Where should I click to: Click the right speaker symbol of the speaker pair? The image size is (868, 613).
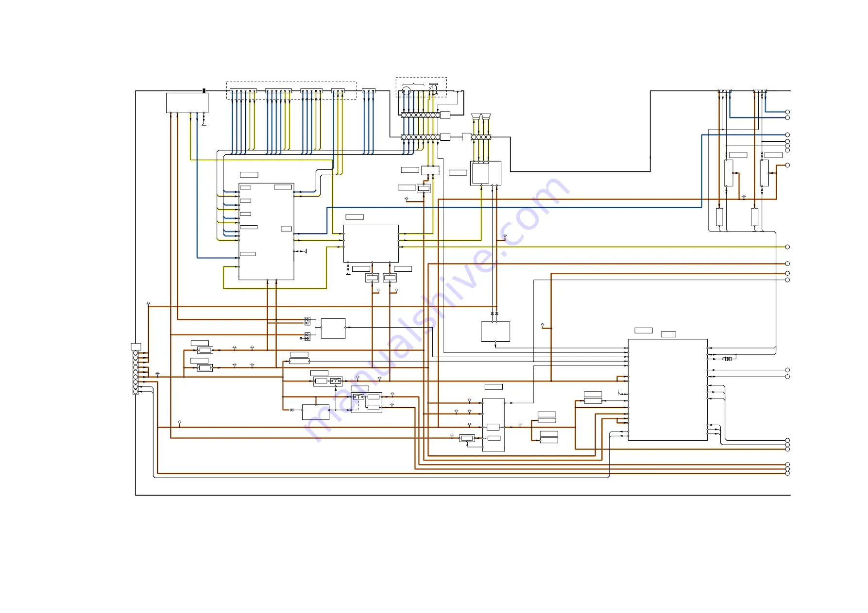[x=486, y=116]
